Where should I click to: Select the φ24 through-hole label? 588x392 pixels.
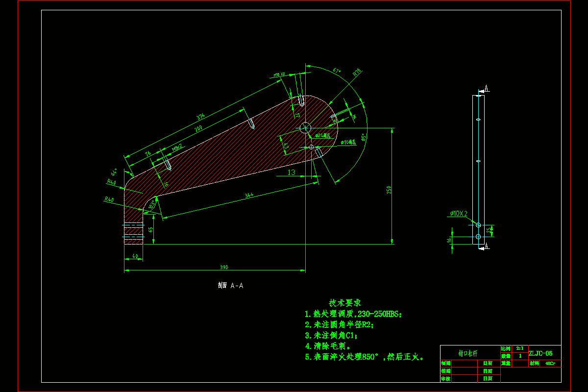click(322, 135)
